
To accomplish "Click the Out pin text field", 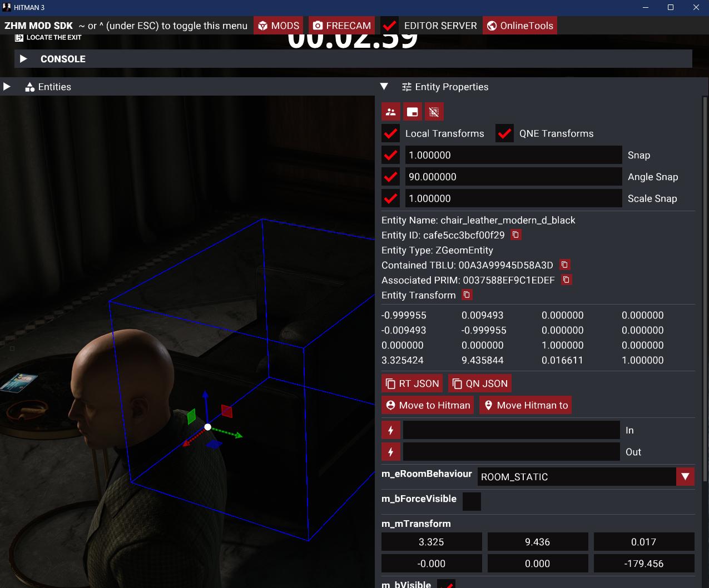I will (x=511, y=452).
